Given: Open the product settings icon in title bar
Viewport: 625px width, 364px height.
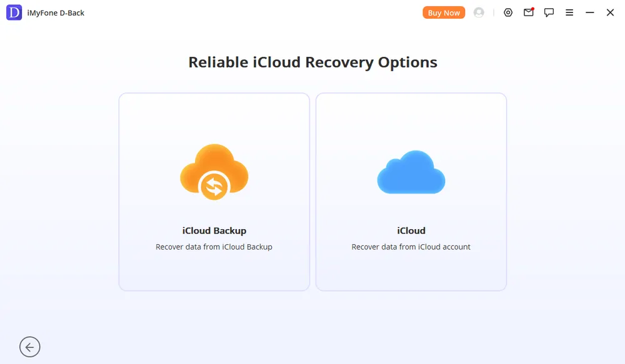Looking at the screenshot, I should [x=507, y=12].
